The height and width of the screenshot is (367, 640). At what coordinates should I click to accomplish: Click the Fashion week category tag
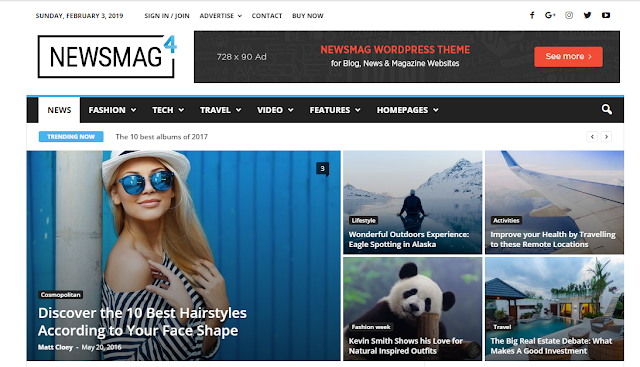coord(371,327)
